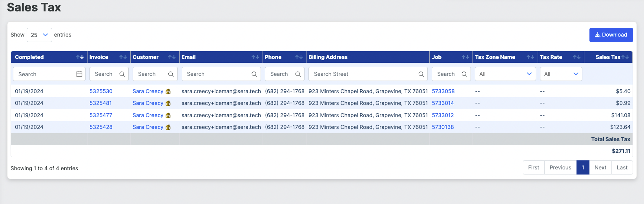Go to the Next page
Screen dimensions: 644x204
point(600,167)
